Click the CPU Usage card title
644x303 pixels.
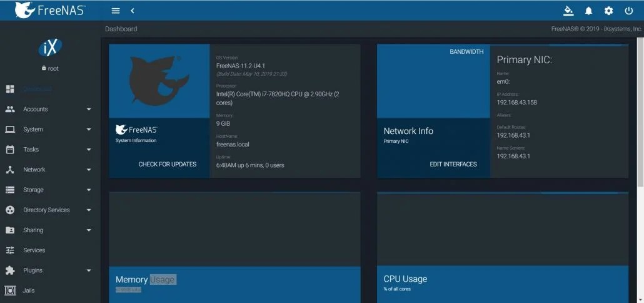coord(405,279)
